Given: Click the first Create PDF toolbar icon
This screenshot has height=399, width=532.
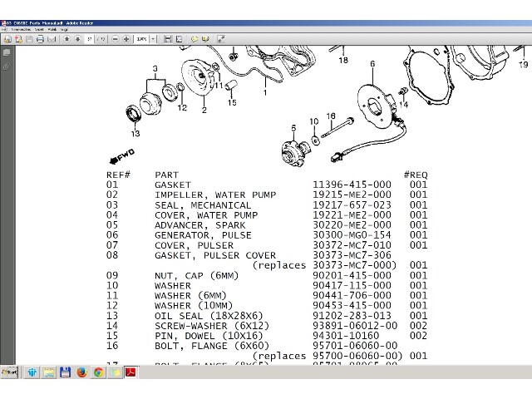Looking at the screenshot, I should click(x=7, y=39).
